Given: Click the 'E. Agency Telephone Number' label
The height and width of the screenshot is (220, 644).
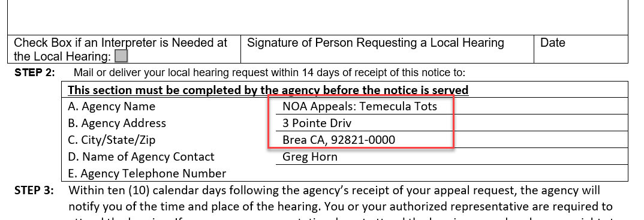Looking at the screenshot, I should 147,174.
